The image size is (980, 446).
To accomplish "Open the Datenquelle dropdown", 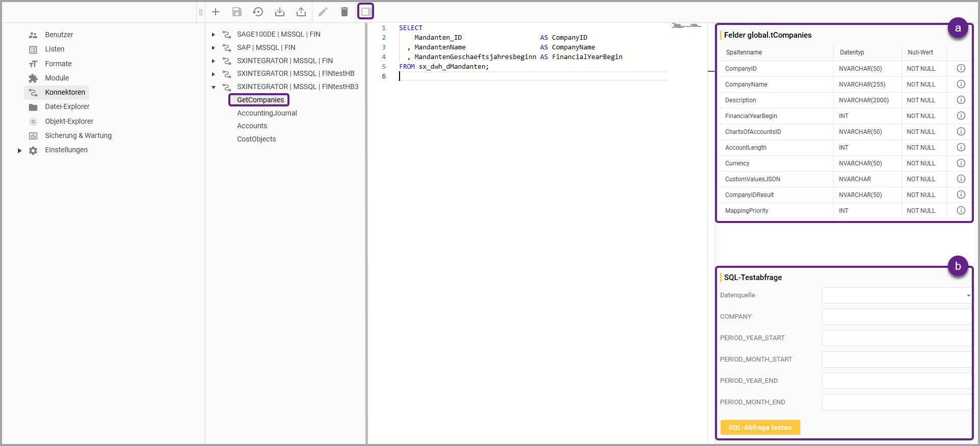I will click(x=896, y=295).
